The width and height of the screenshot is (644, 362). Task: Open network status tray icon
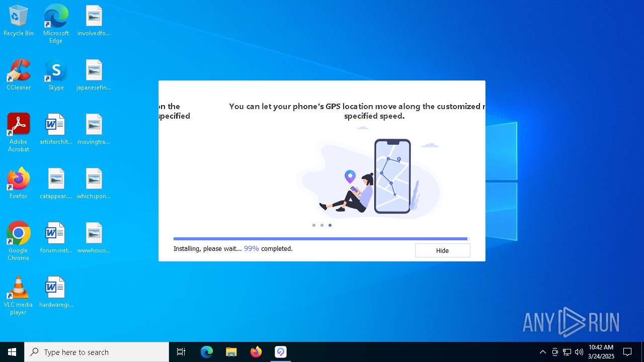click(567, 352)
